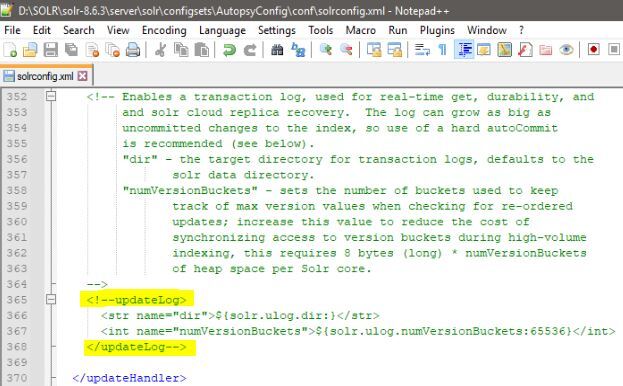This screenshot has width=623, height=386.
Task: Open the Macro menu
Action: (x=361, y=30)
